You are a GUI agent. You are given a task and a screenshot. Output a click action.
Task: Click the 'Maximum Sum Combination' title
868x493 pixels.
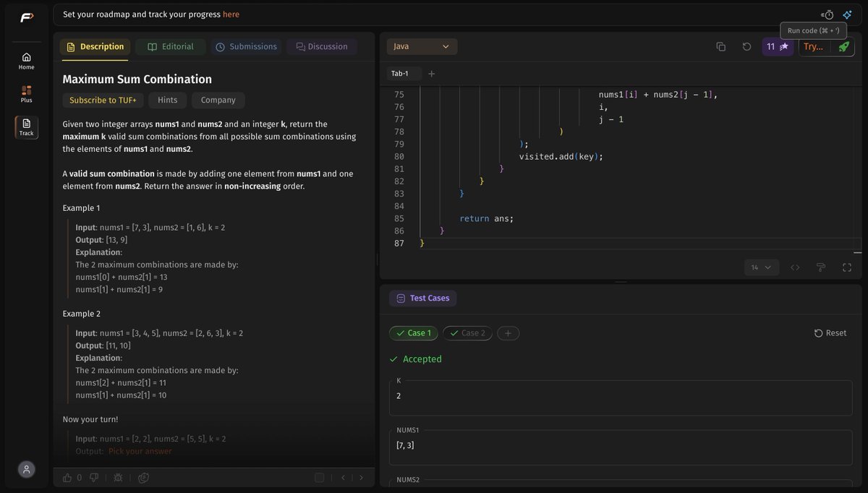(137, 80)
